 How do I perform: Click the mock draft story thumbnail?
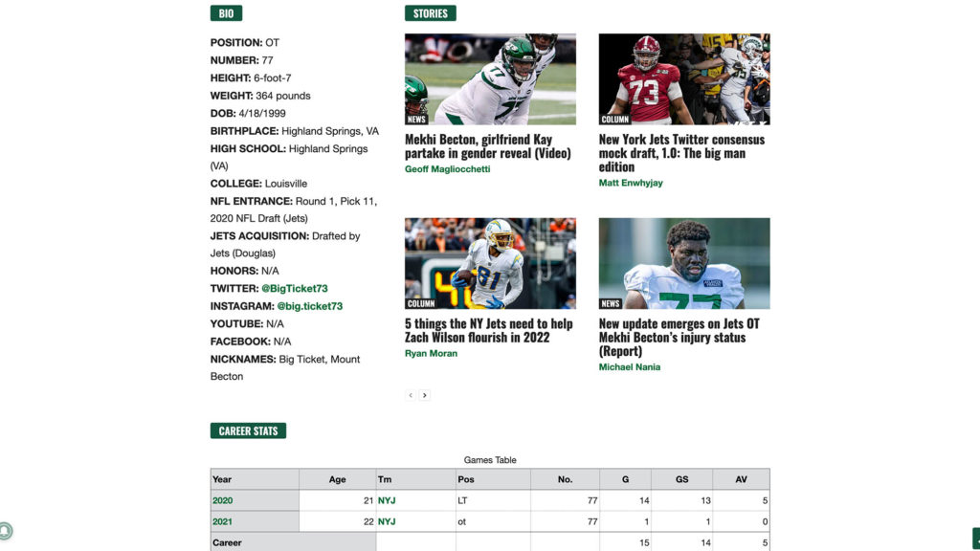[684, 79]
